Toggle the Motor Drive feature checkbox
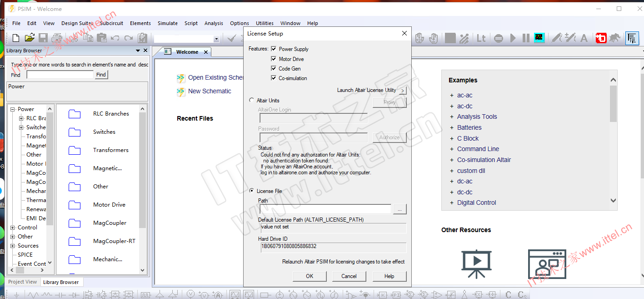Image resolution: width=644 pixels, height=299 pixels. pos(274,59)
